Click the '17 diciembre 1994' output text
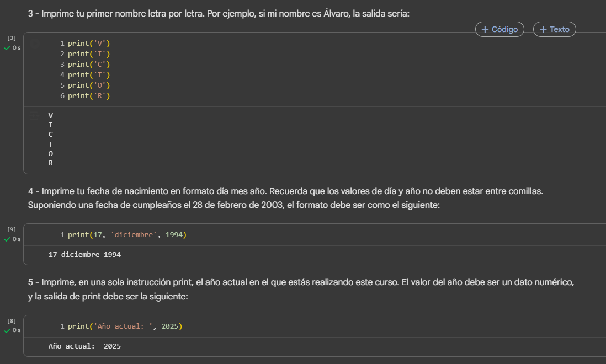Image resolution: width=606 pixels, height=364 pixels. (x=84, y=255)
